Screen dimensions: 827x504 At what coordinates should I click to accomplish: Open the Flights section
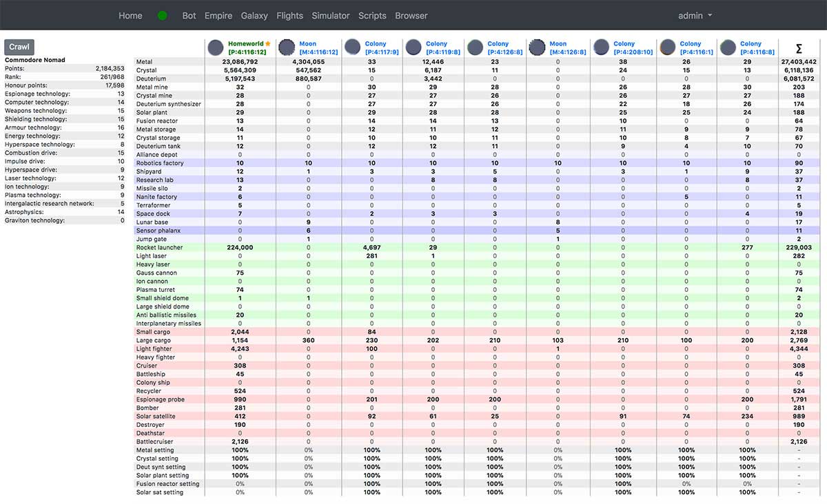pyautogui.click(x=289, y=16)
